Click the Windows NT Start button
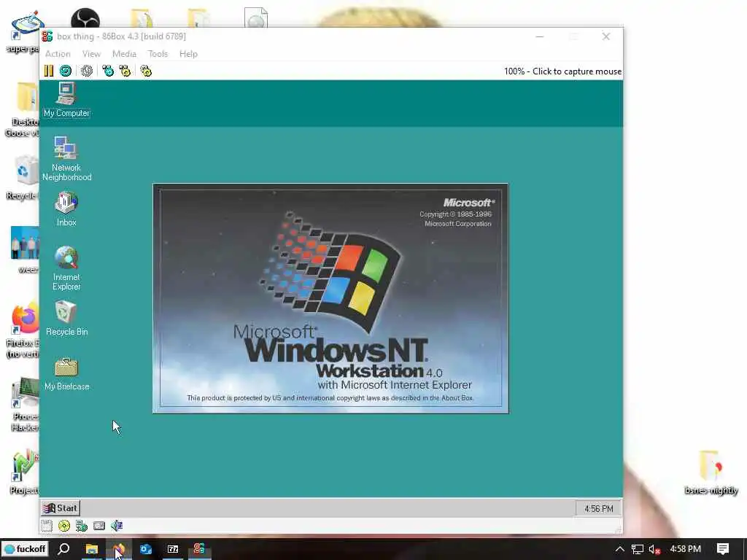Image resolution: width=747 pixels, height=560 pixels. click(61, 508)
